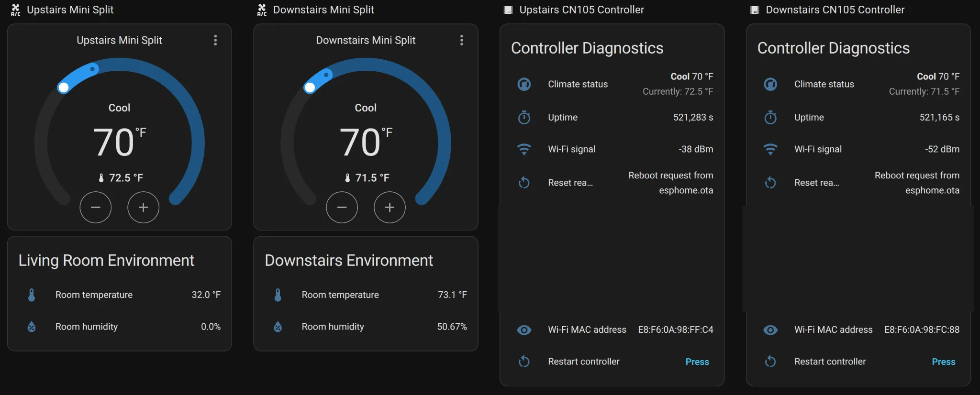Click the Climate status icon in Upstairs CN105 diagnostics
Screen dimensions: 980x395
[x=524, y=84]
